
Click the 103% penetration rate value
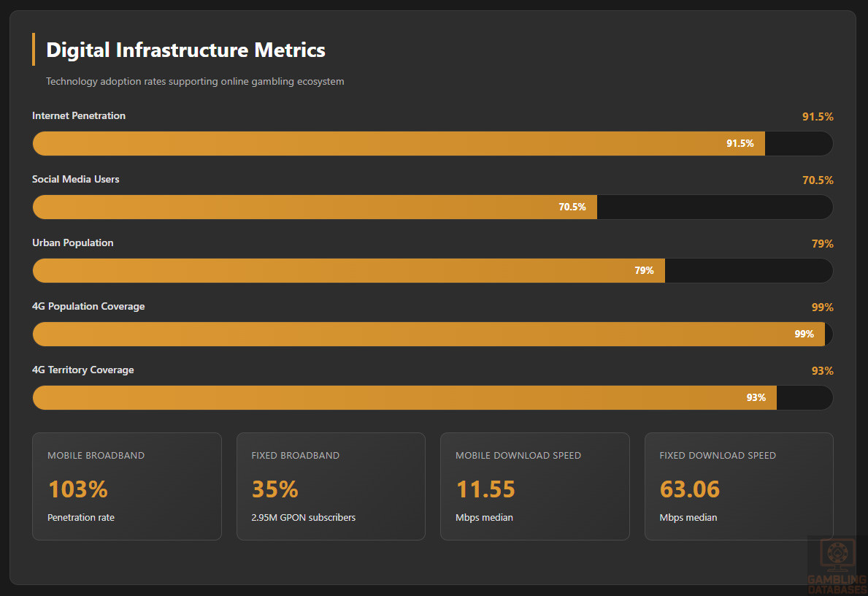78,489
